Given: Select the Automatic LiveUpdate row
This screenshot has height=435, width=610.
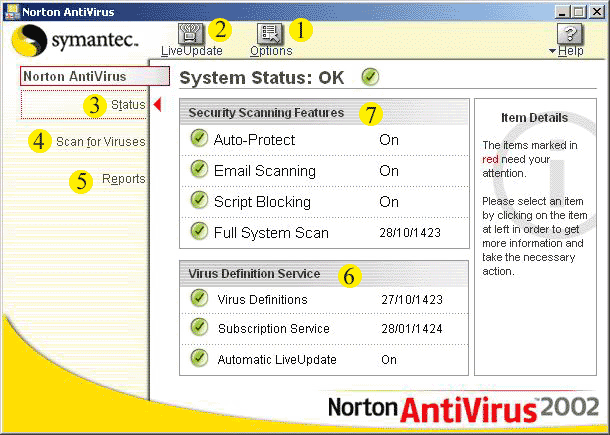Looking at the screenshot, I should click(x=324, y=360).
